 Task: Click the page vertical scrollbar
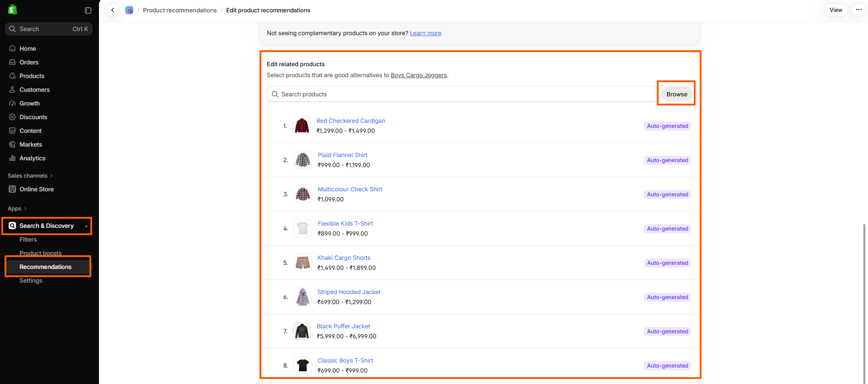(x=865, y=304)
